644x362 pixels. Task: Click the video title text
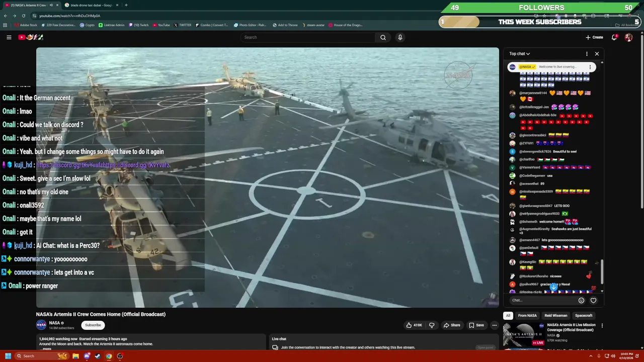click(x=101, y=314)
